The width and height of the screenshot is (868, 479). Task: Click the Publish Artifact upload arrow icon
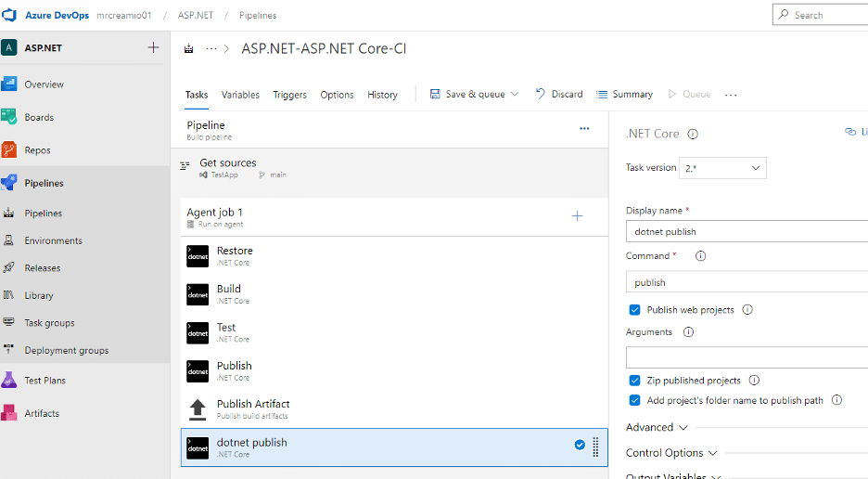click(x=198, y=409)
